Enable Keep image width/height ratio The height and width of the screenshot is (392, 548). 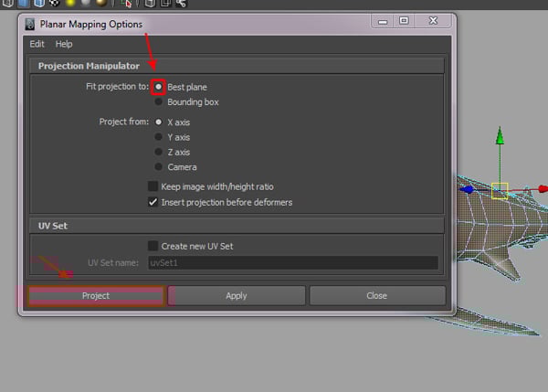point(153,186)
